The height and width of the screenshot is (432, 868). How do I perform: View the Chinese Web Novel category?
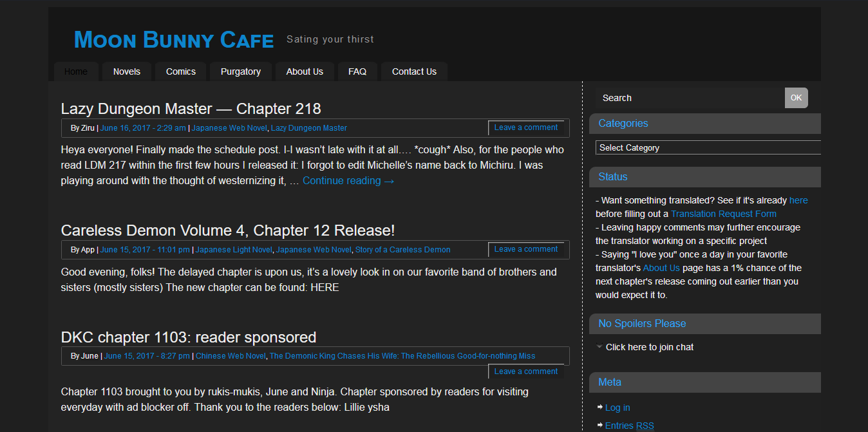point(230,355)
